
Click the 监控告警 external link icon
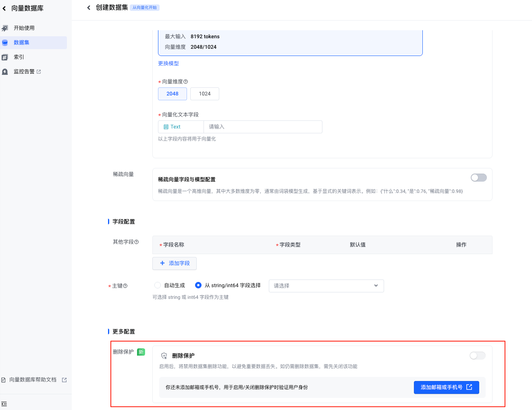(39, 72)
